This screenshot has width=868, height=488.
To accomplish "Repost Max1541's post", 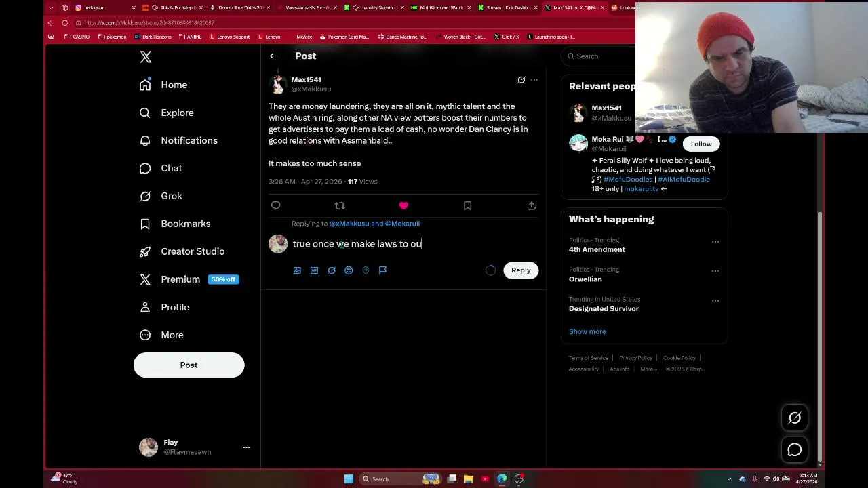I will click(x=340, y=205).
